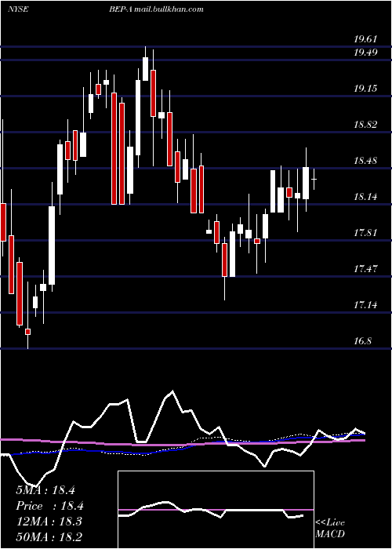Click the <<Live MACD label
The image size is (392, 549).
(x=330, y=529)
